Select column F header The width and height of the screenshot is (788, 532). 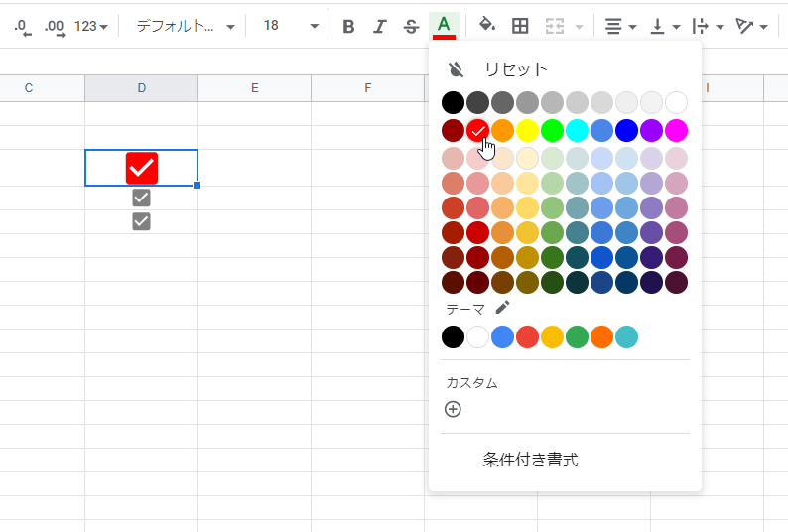(x=368, y=88)
